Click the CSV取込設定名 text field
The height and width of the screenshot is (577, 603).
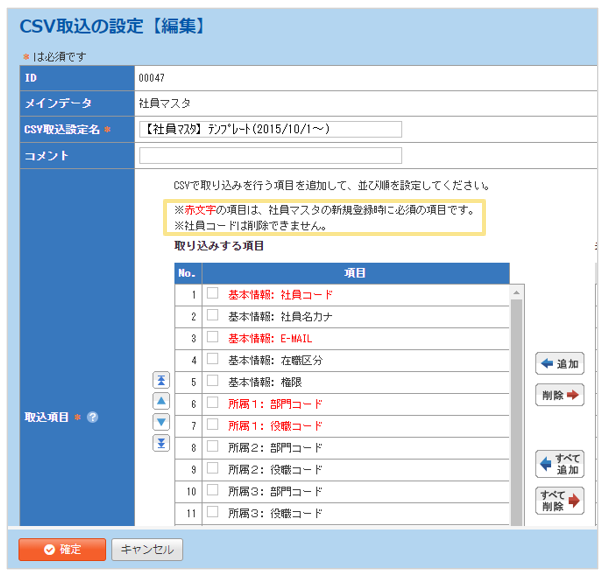click(270, 129)
